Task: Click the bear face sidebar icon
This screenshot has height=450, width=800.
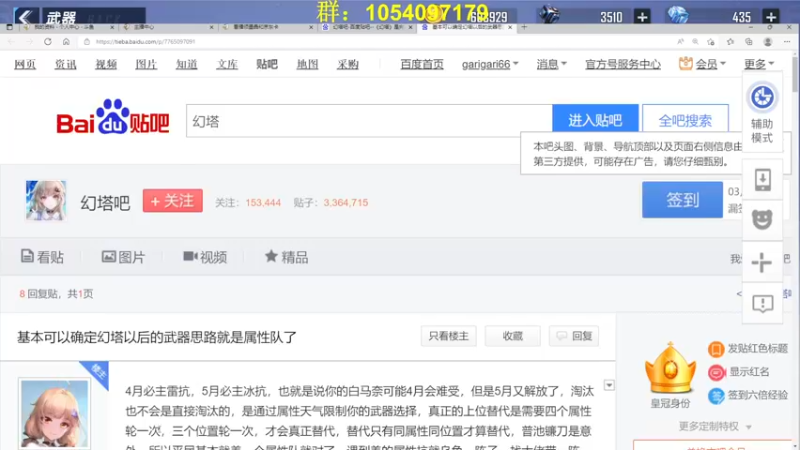Action: point(762,220)
